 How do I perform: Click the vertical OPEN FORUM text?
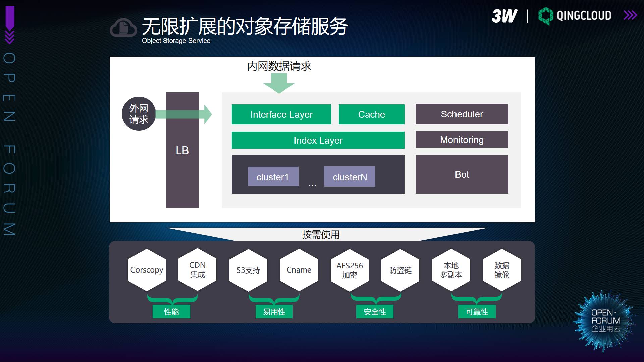tap(9, 144)
